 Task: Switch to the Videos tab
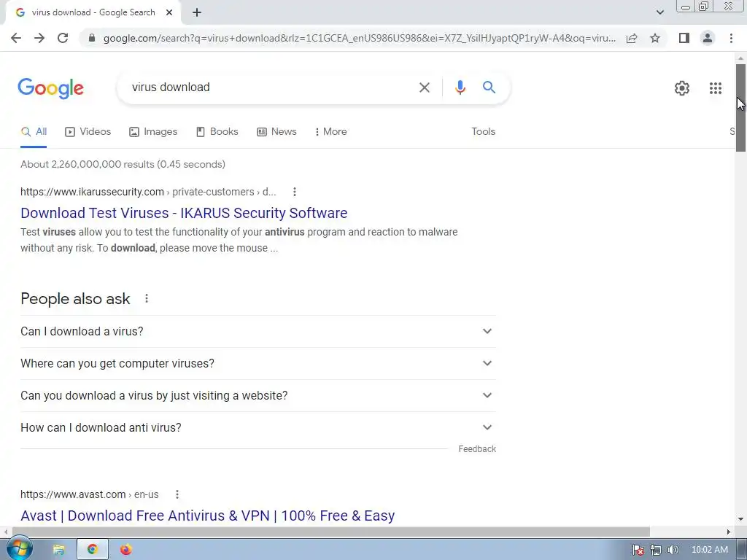(88, 132)
